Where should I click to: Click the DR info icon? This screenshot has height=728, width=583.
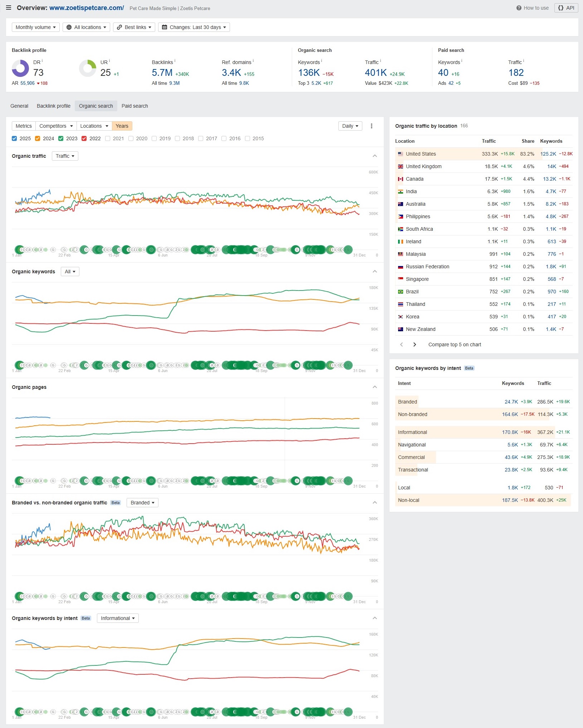42,61
